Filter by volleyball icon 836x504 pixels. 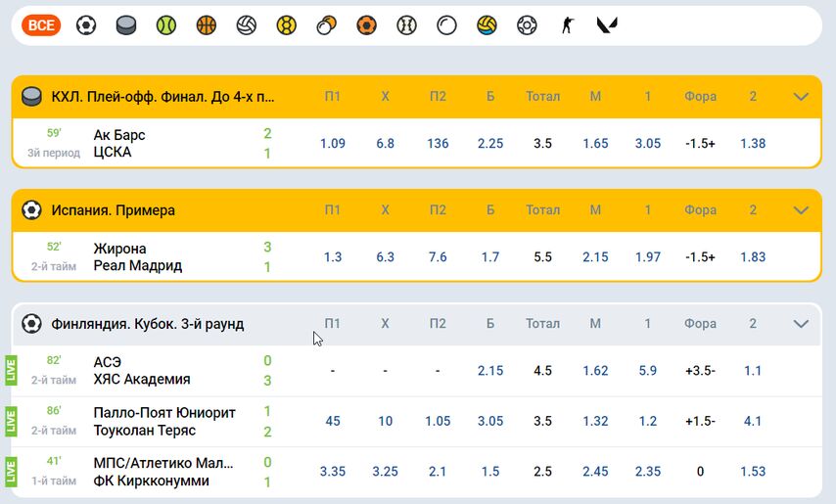[246, 25]
